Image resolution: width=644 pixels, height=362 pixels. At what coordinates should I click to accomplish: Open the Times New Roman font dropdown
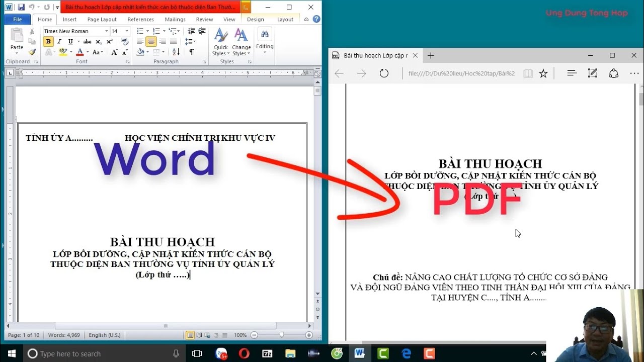[x=106, y=31]
